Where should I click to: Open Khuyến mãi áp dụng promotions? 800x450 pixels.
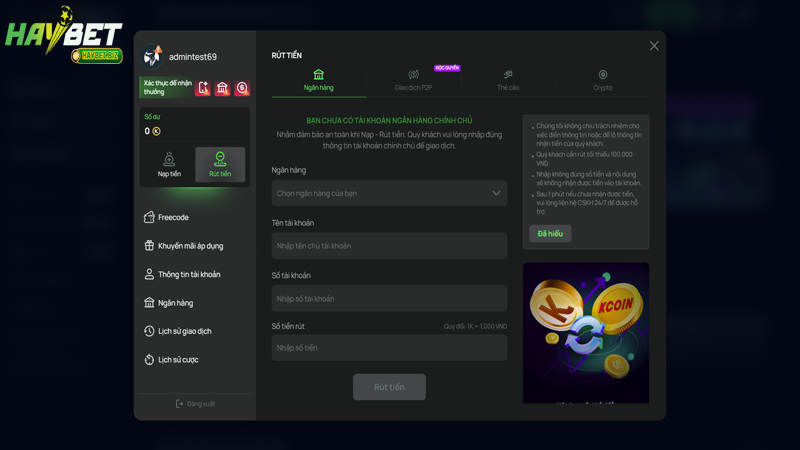[190, 246]
